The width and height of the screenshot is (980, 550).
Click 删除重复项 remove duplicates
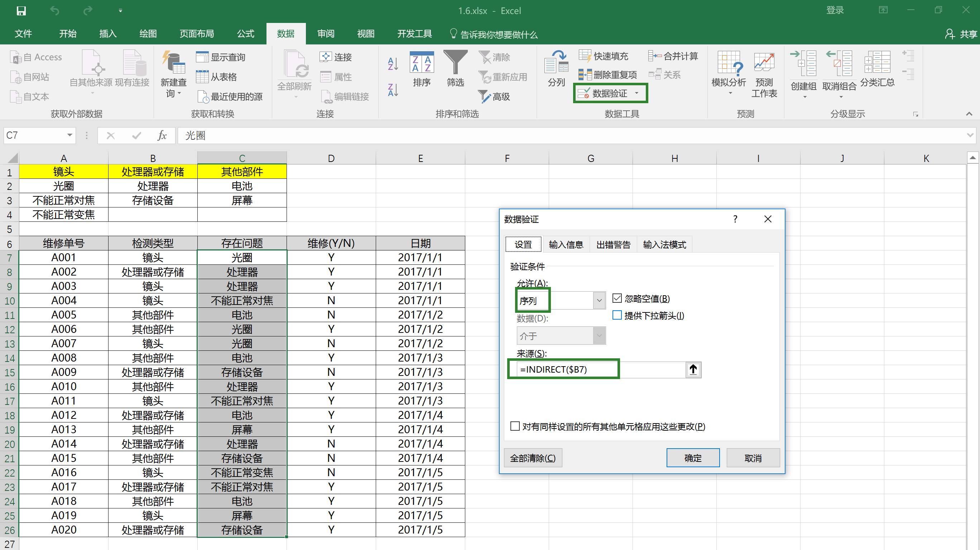(607, 75)
